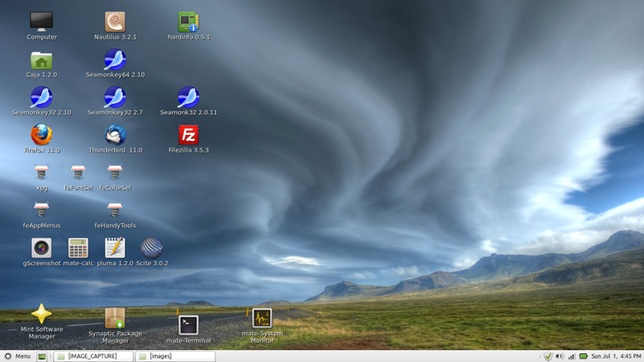Open the Menu button in panel

17,356
